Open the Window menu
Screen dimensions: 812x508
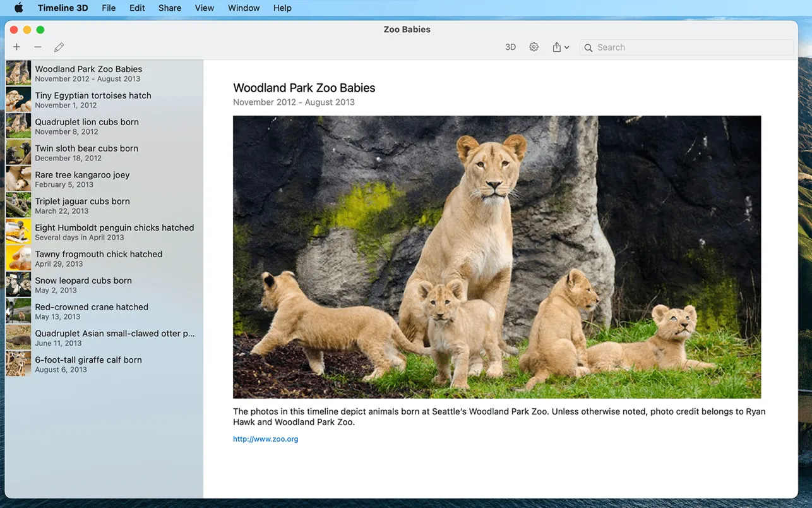(244, 8)
